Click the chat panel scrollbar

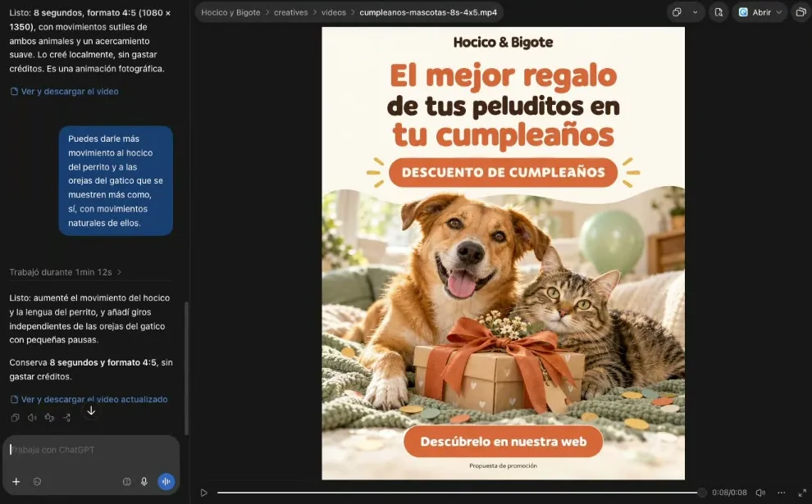186,369
